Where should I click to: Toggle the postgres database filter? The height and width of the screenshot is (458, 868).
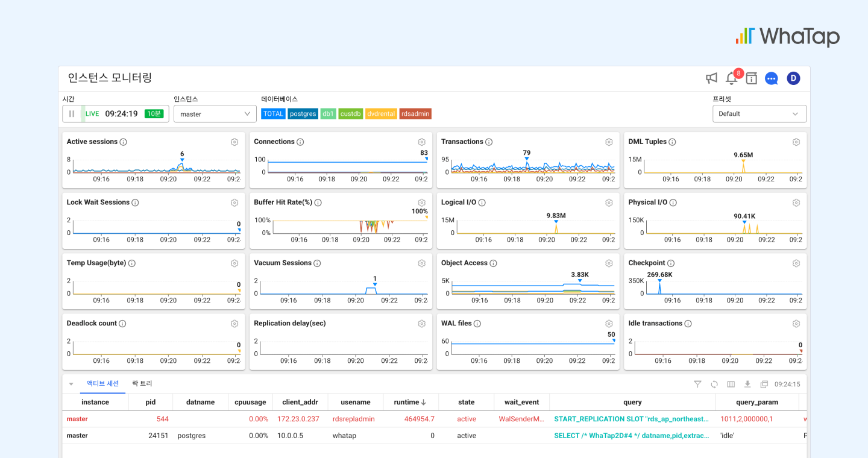tap(303, 114)
